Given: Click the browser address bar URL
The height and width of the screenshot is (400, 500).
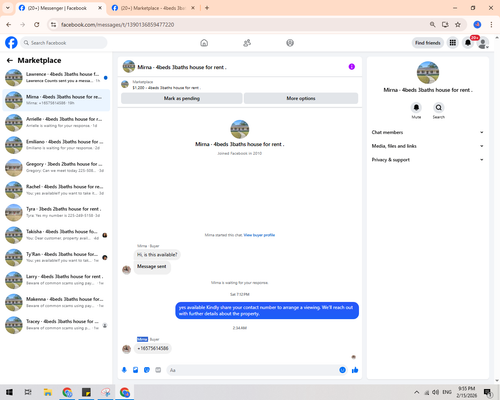Looking at the screenshot, I should click(x=117, y=24).
